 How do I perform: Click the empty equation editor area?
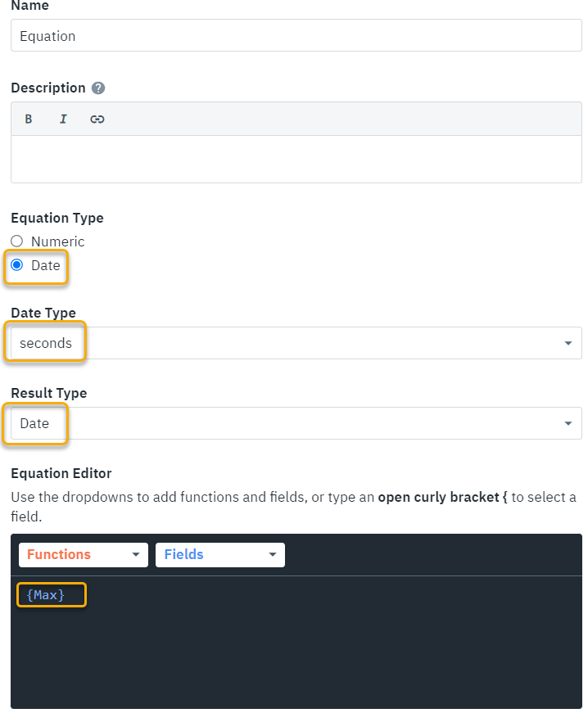click(296, 655)
